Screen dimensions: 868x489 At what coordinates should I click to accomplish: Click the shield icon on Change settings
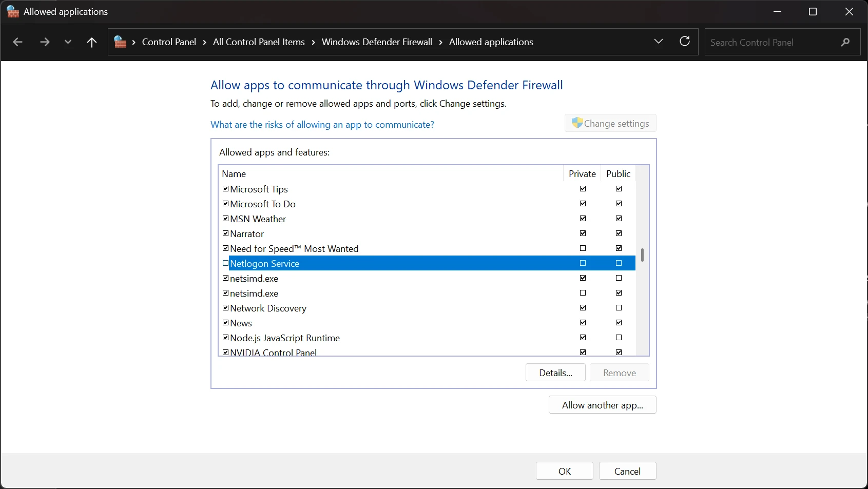pos(577,123)
